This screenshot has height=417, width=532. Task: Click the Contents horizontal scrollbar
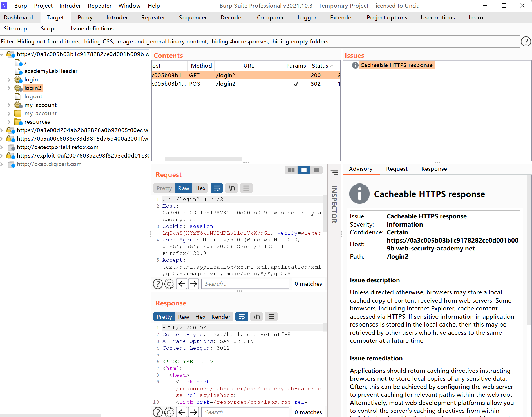click(203, 159)
